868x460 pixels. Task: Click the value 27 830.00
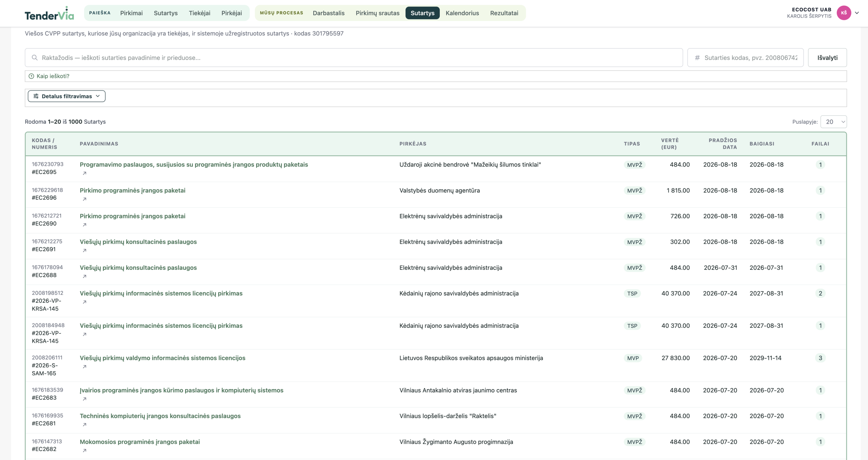[675, 358]
